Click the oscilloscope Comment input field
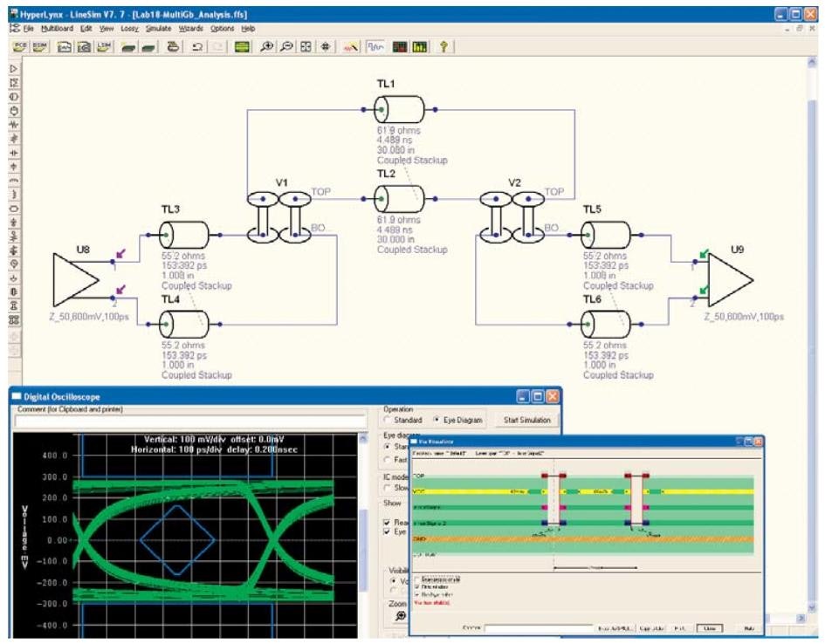This screenshot has height=644, width=825. (191, 421)
